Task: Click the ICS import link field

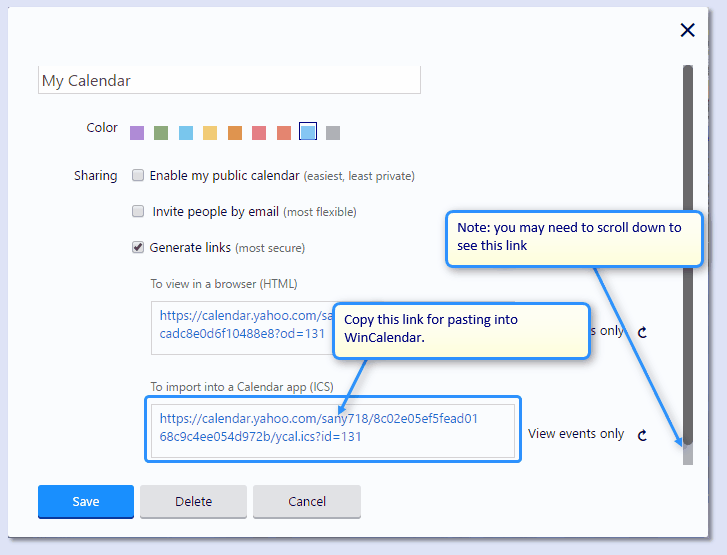Action: click(332, 428)
